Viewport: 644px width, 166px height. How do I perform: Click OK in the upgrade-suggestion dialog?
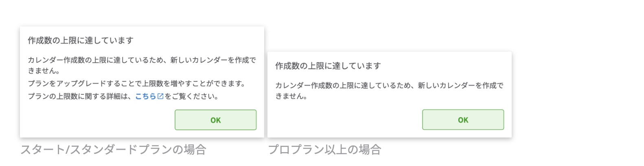(x=215, y=120)
